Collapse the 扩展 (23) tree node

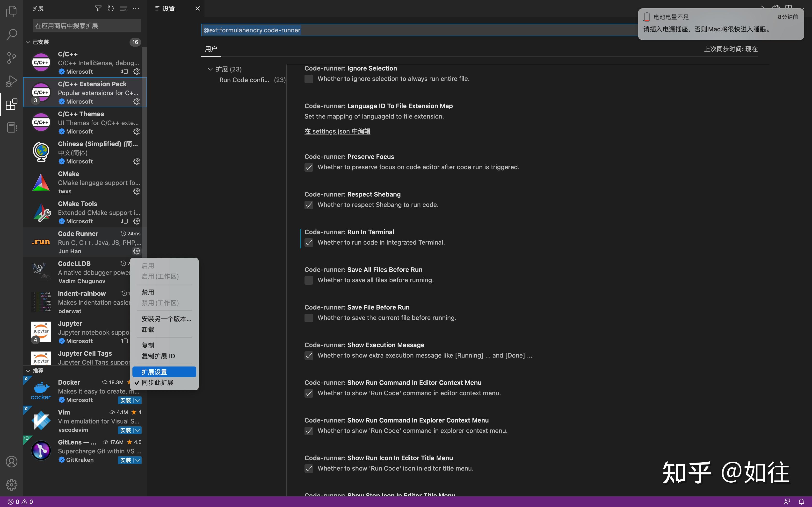(210, 69)
